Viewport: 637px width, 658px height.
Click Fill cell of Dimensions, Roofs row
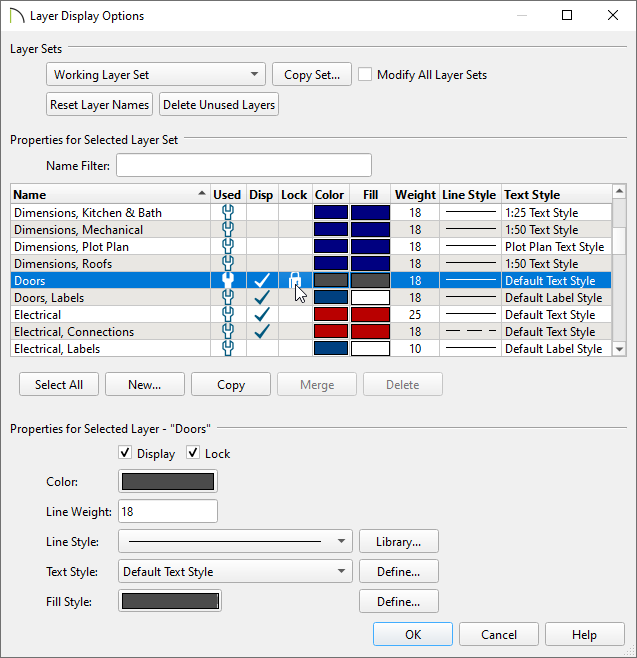(370, 264)
